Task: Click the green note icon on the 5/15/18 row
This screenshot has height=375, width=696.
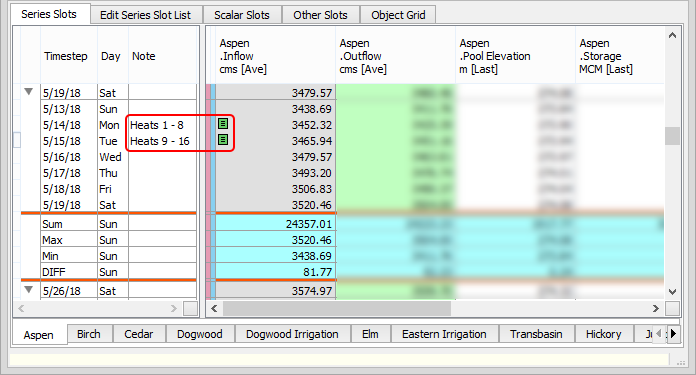Action: [x=223, y=140]
